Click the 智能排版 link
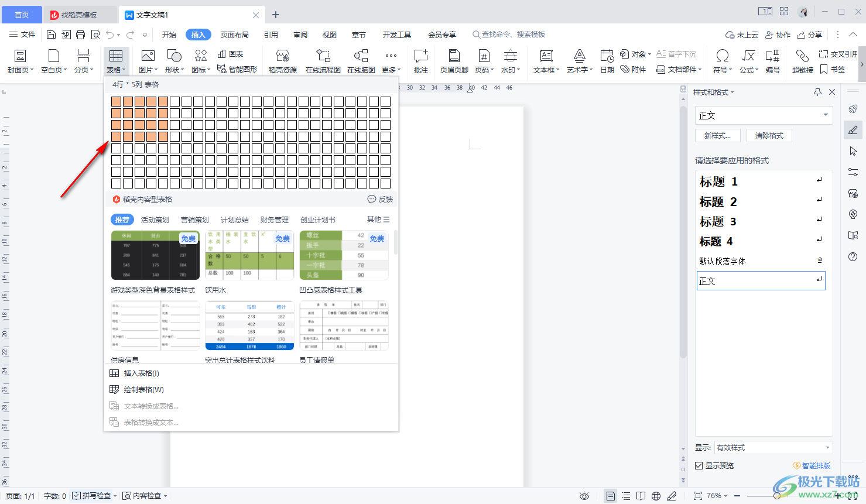Screen dimensions: 866x504 tap(812, 466)
